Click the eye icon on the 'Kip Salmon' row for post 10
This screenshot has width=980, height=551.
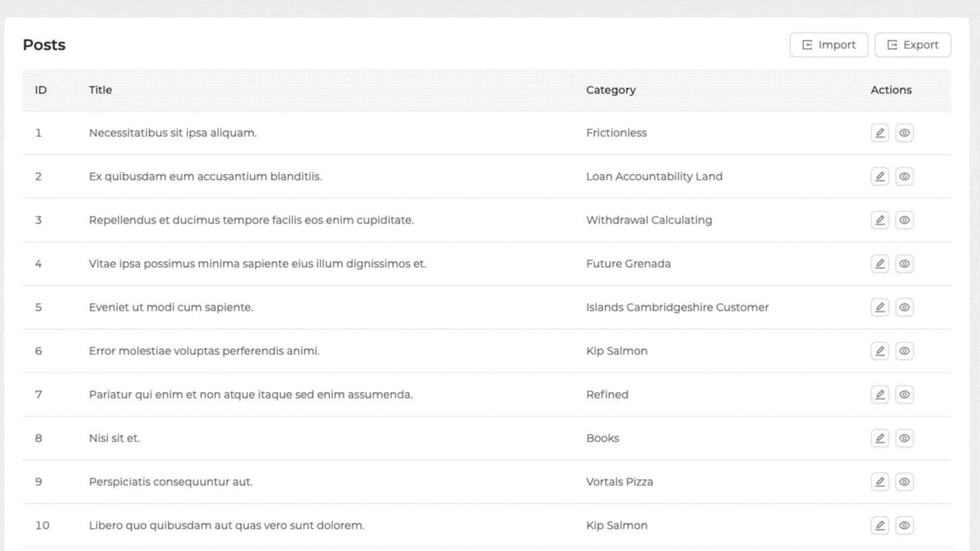904,525
